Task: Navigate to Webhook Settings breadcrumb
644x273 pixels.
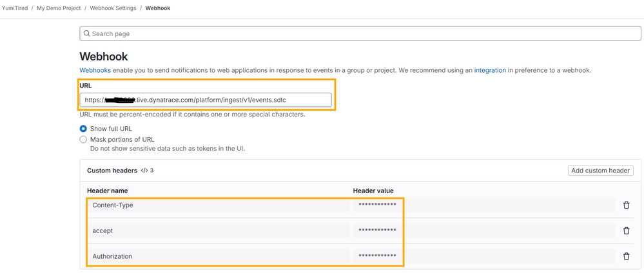Action: (113, 8)
